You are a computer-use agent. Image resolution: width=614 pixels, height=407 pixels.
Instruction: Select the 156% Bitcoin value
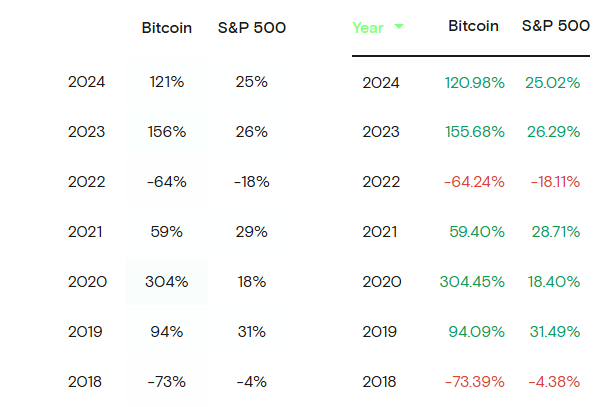click(167, 132)
